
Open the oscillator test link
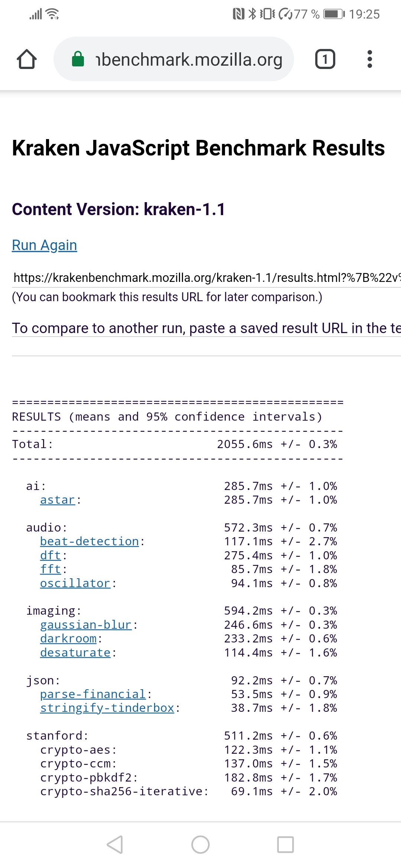pos(75,583)
